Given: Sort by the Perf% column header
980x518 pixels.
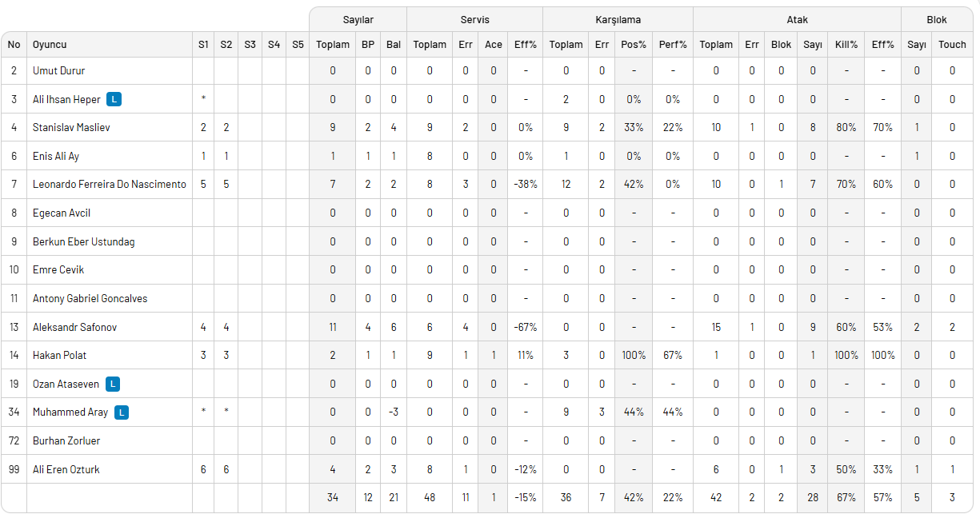Looking at the screenshot, I should tap(673, 45).
